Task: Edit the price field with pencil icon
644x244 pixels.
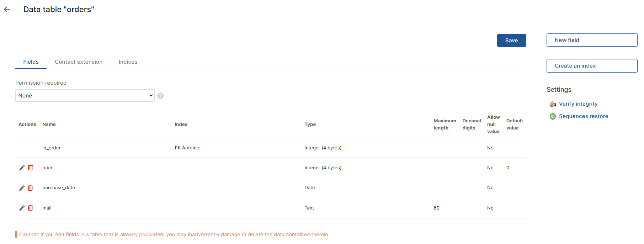Action: click(22, 168)
